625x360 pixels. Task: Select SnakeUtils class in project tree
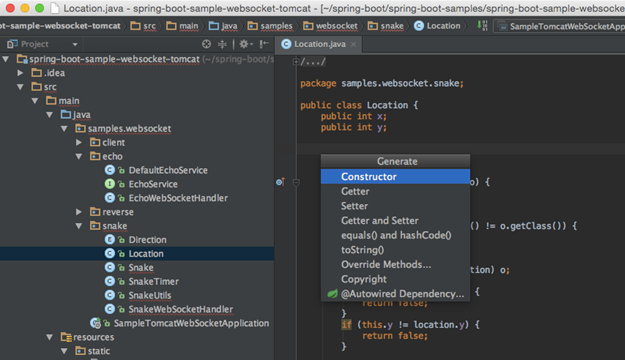(150, 295)
